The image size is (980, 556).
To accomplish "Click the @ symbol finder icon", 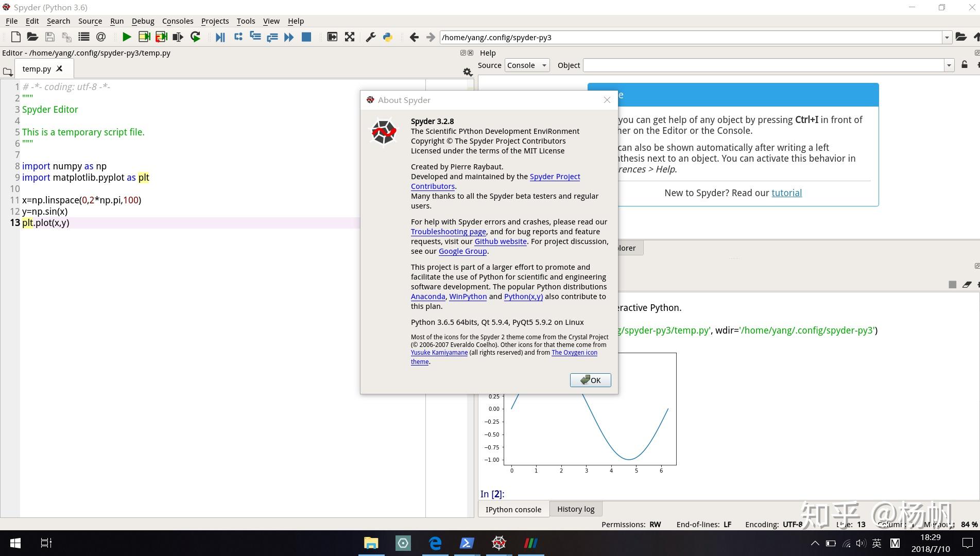I will pos(101,37).
